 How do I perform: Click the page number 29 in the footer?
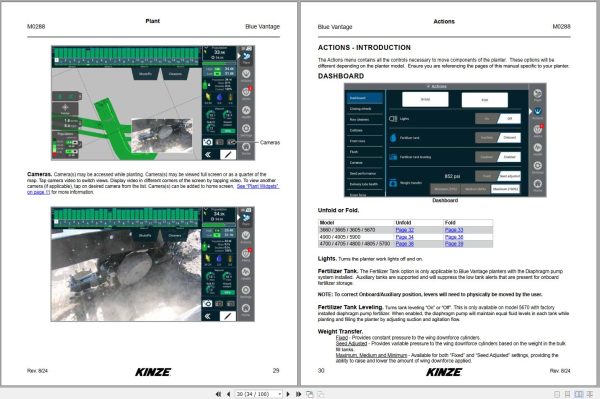276,371
